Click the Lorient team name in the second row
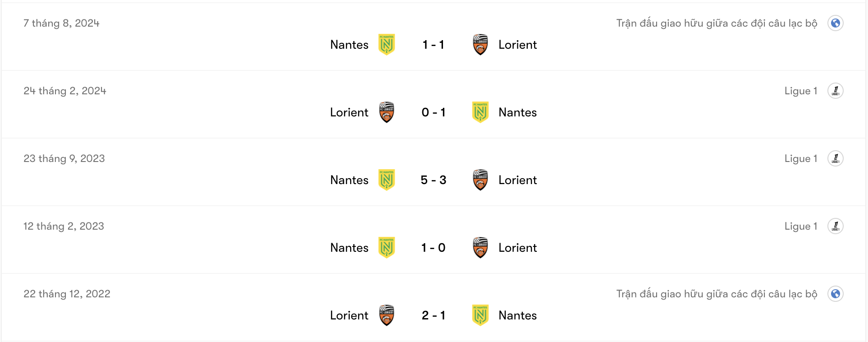This screenshot has height=342, width=868. 349,112
